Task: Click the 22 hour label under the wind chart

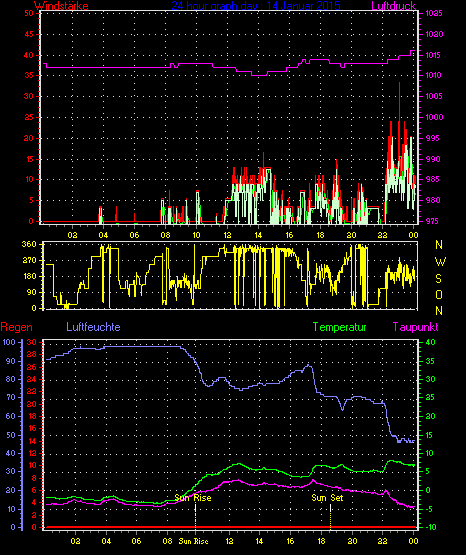Action: click(382, 235)
